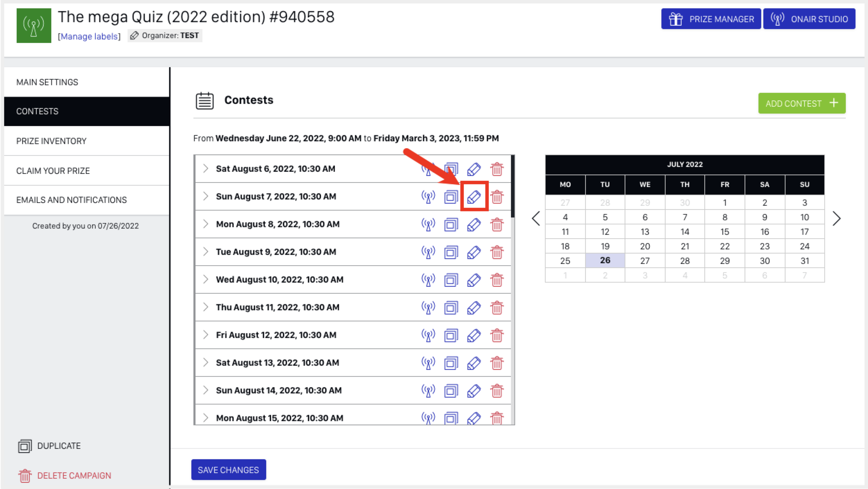
Task: Delete the Sun August 14 contest
Action: pos(497,391)
